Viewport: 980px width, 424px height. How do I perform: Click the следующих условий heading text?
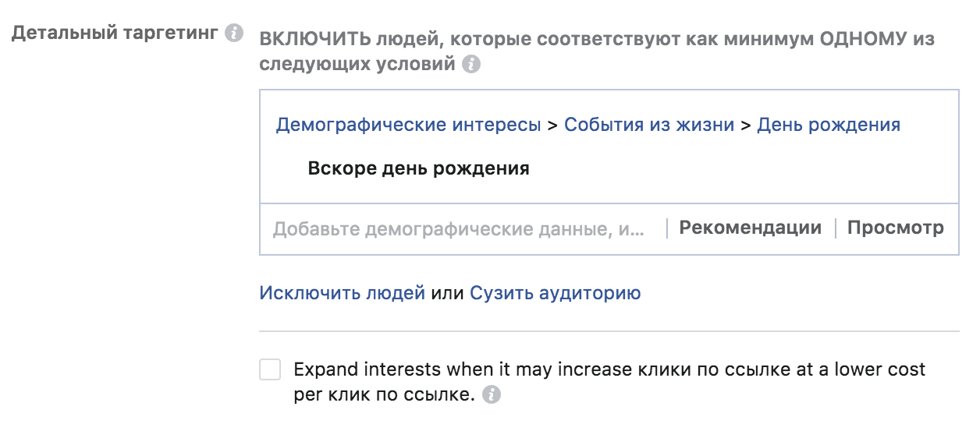pyautogui.click(x=357, y=65)
